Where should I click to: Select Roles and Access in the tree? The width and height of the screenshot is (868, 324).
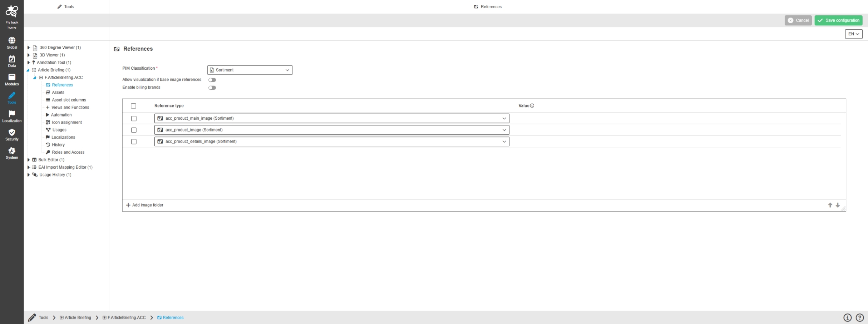(68, 153)
